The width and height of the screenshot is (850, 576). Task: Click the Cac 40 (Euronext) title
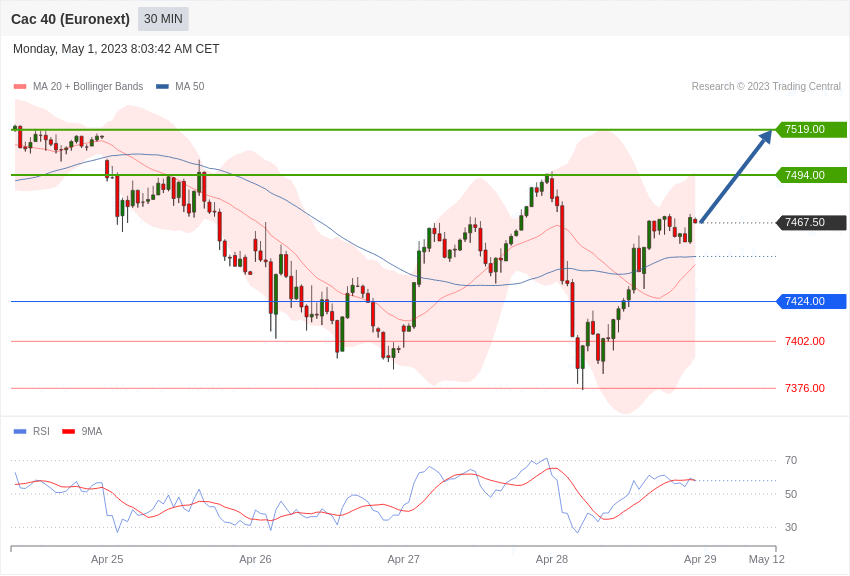tap(70, 19)
